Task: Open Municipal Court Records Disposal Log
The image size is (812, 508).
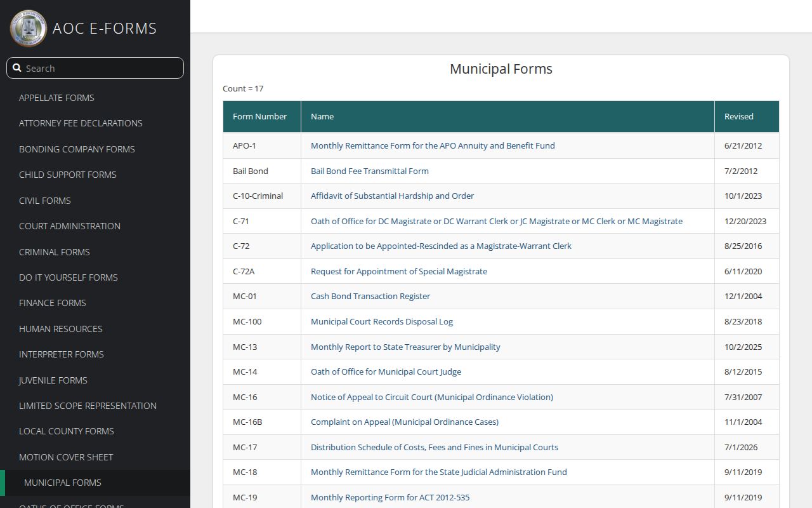Action: [382, 321]
